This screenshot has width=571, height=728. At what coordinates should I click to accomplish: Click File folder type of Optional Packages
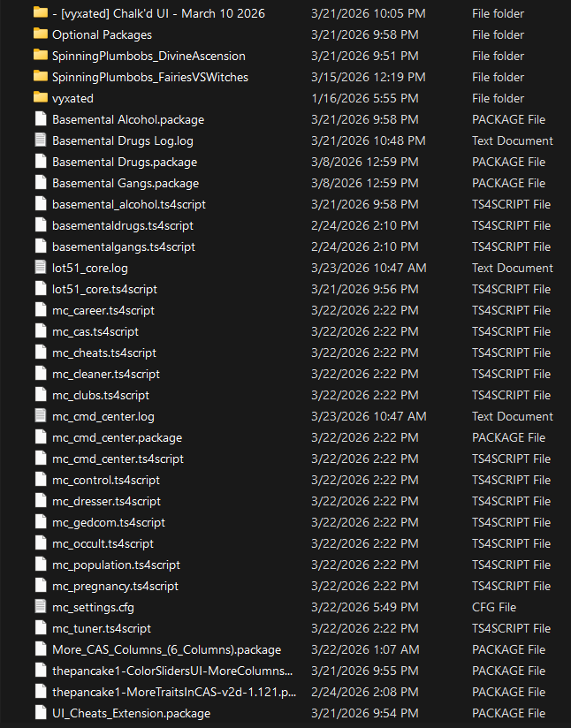(498, 34)
